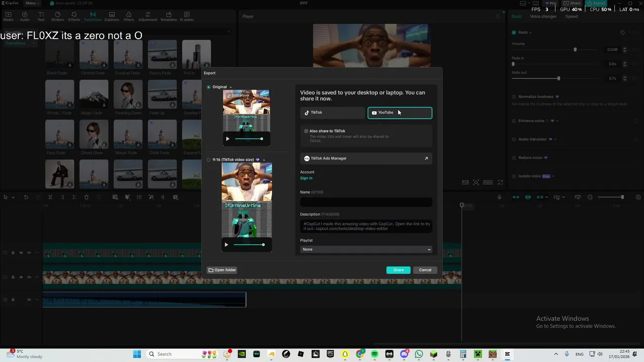644x362 pixels.
Task: Expand arrow next to 9:16 TikTok option
Action: click(264, 160)
